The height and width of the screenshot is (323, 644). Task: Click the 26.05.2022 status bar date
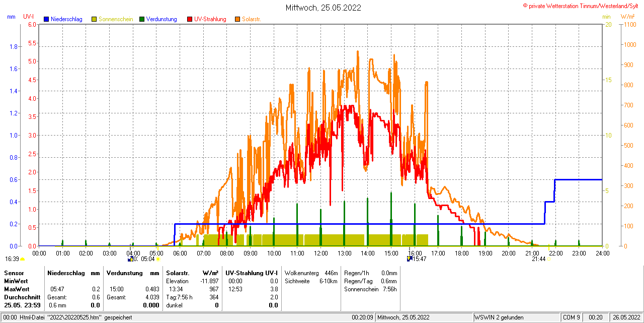click(626, 317)
